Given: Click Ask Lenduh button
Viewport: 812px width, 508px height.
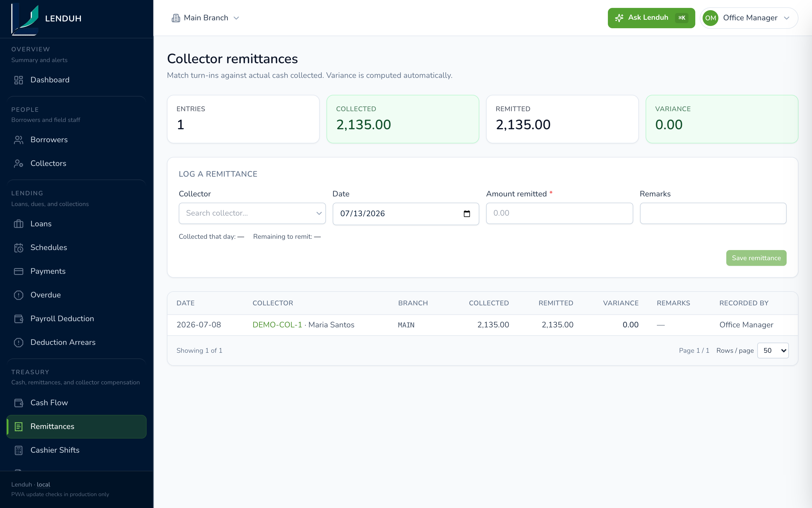Looking at the screenshot, I should pyautogui.click(x=651, y=18).
